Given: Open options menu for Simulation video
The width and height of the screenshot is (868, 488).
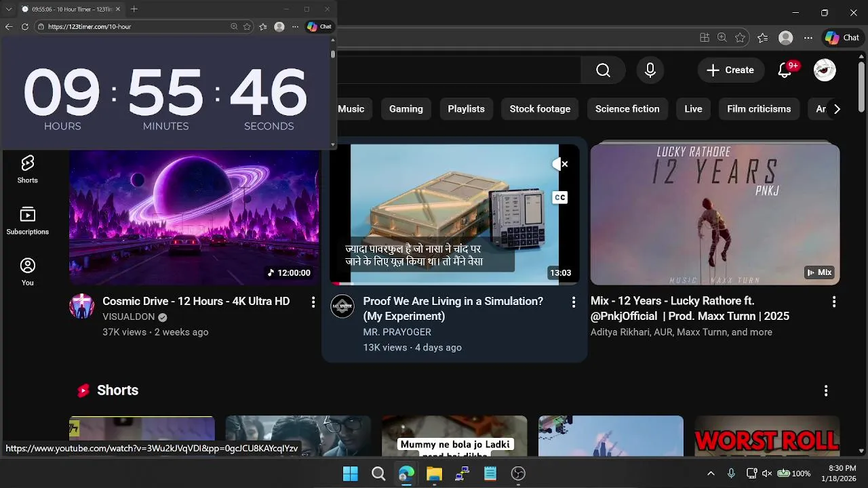Looking at the screenshot, I should coord(573,302).
